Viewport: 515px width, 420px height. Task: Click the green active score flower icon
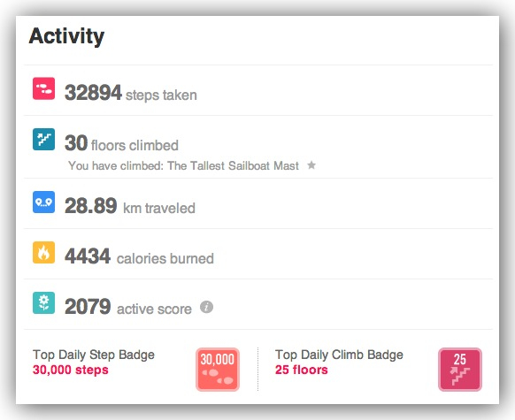pos(43,303)
